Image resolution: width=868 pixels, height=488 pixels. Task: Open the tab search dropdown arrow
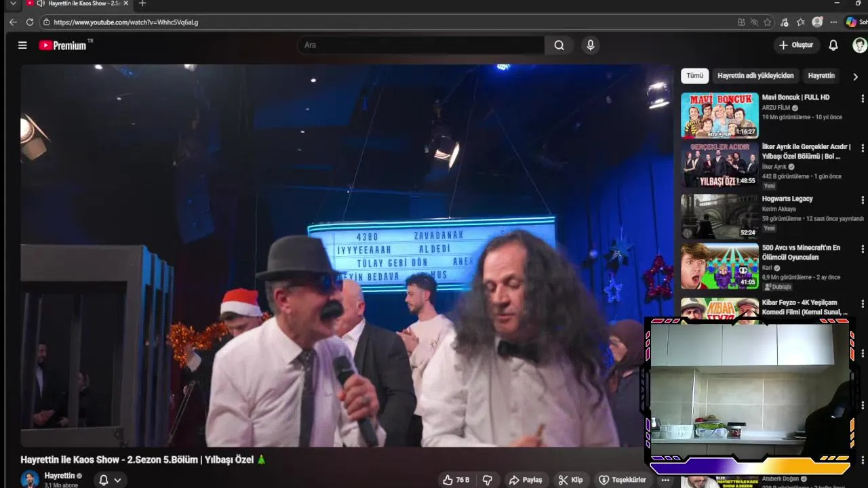(13, 3)
